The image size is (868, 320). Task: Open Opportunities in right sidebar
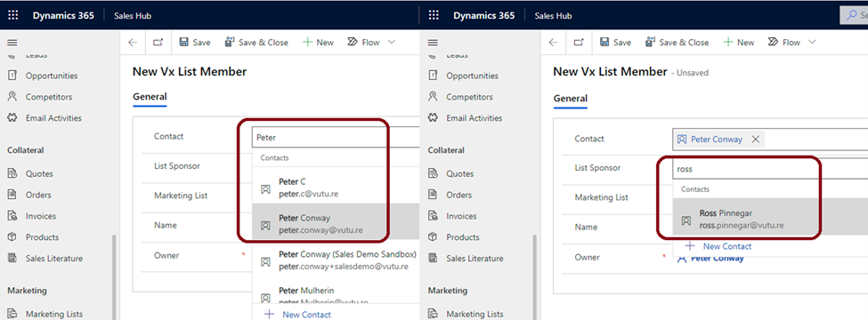tap(464, 76)
